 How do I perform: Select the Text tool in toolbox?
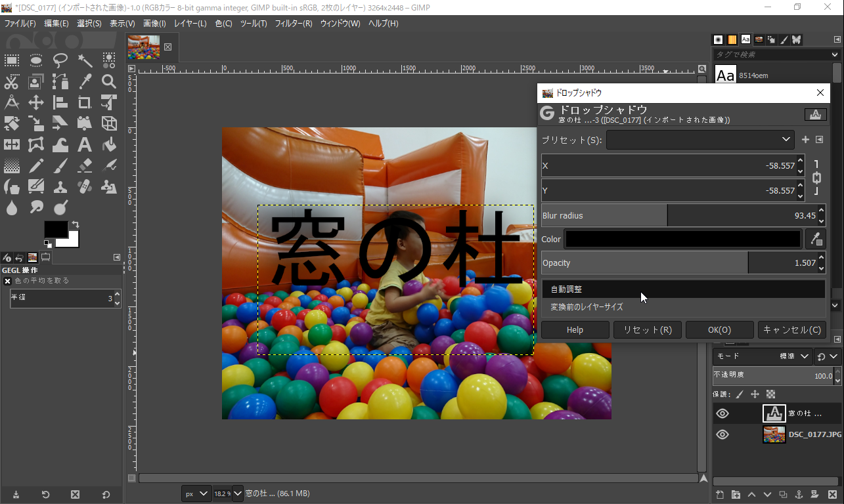click(x=85, y=144)
